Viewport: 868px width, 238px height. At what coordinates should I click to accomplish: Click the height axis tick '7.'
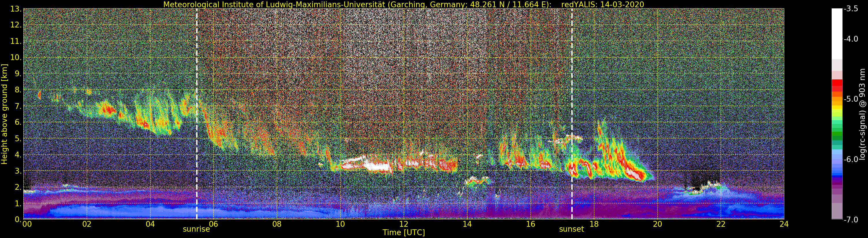(x=18, y=106)
